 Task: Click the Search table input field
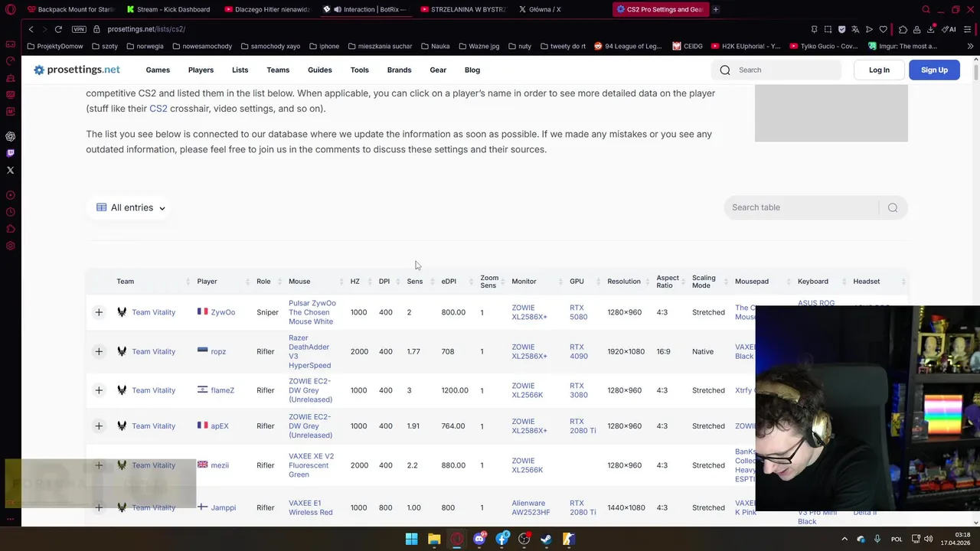click(x=800, y=207)
